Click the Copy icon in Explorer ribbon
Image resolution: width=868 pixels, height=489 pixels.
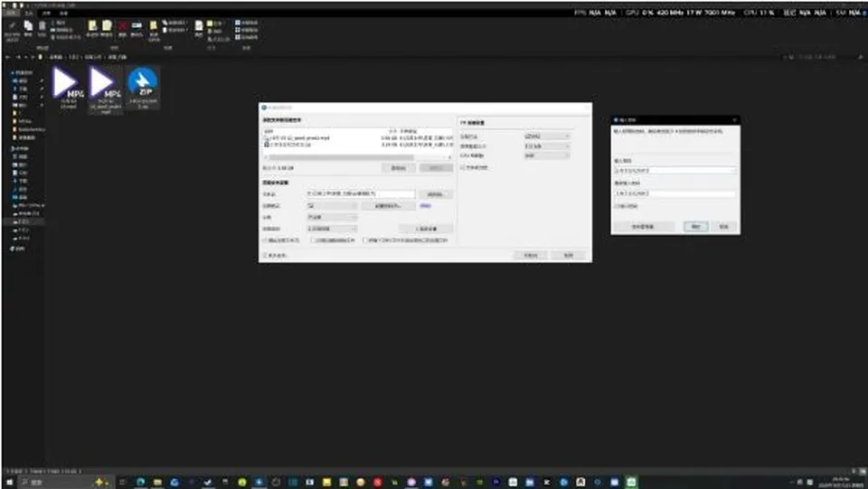(28, 29)
